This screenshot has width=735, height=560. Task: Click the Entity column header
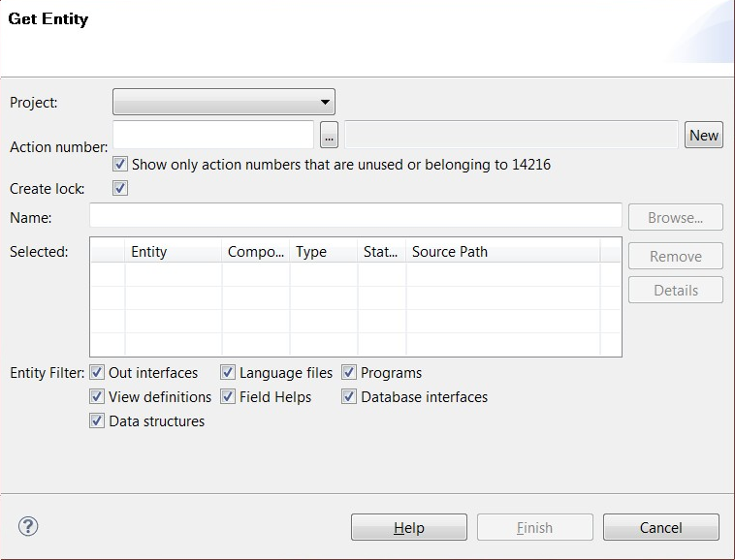[173, 252]
